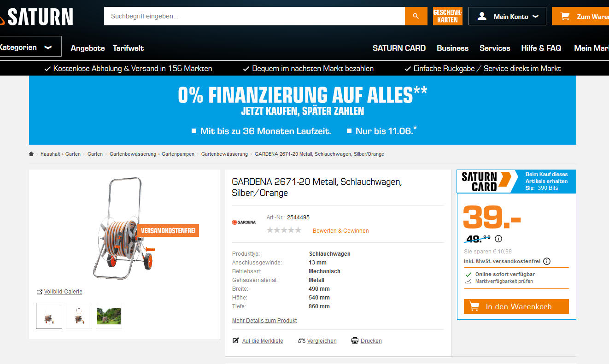
Task: Click the orange search magnifier button
Action: (416, 16)
